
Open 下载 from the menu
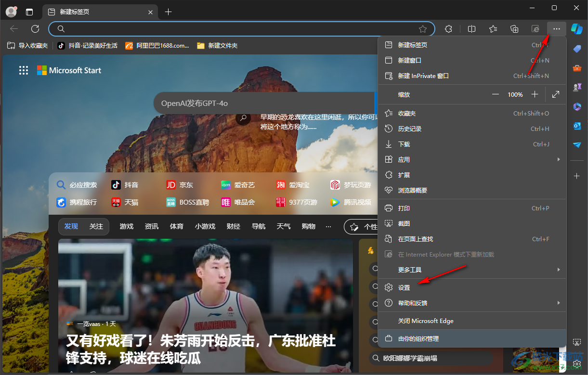472,144
